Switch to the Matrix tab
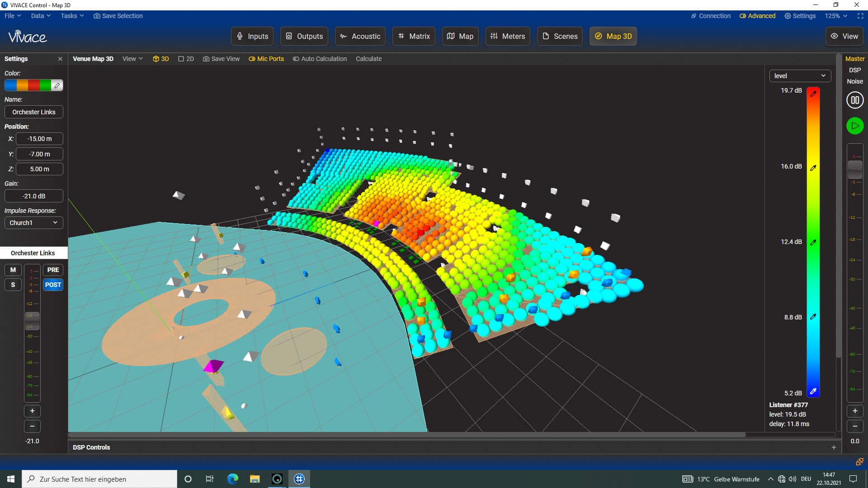 tap(414, 36)
